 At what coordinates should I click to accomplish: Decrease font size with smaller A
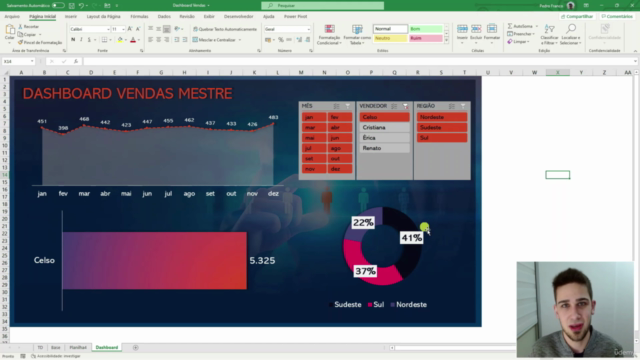point(138,29)
